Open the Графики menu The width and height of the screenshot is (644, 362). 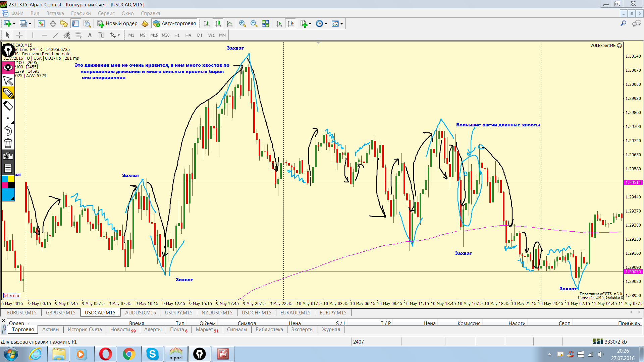click(x=80, y=13)
